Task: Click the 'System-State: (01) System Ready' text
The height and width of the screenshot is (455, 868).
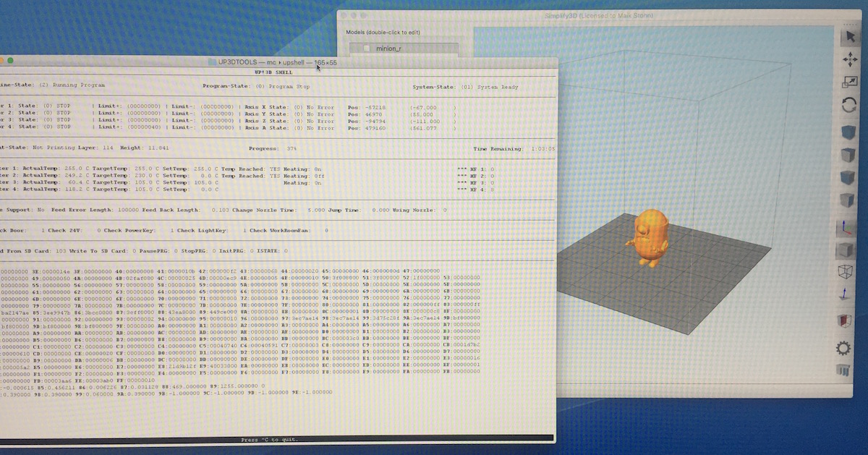Action: click(x=465, y=87)
